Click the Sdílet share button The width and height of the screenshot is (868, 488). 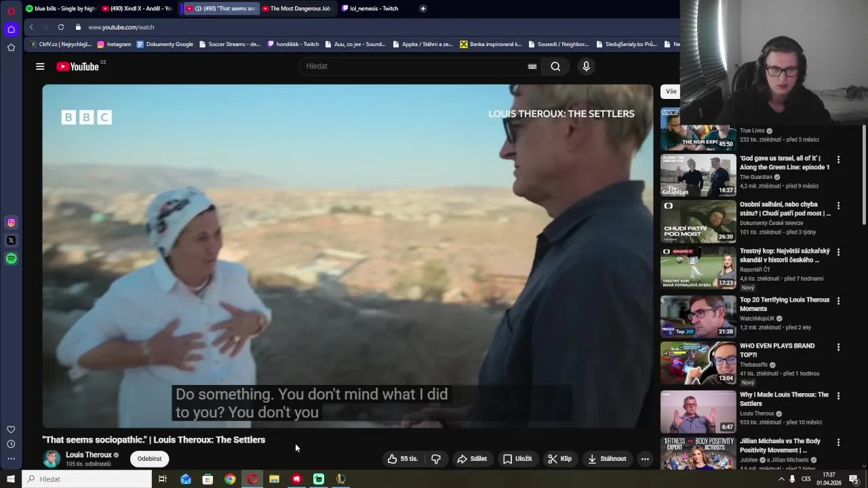click(x=472, y=459)
